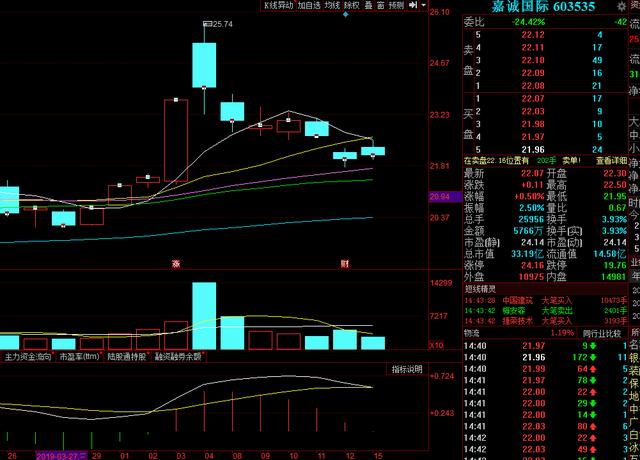Viewport: 640px width, 460px height.
Task: Click the 25.74 high price label
Action: 222,24
